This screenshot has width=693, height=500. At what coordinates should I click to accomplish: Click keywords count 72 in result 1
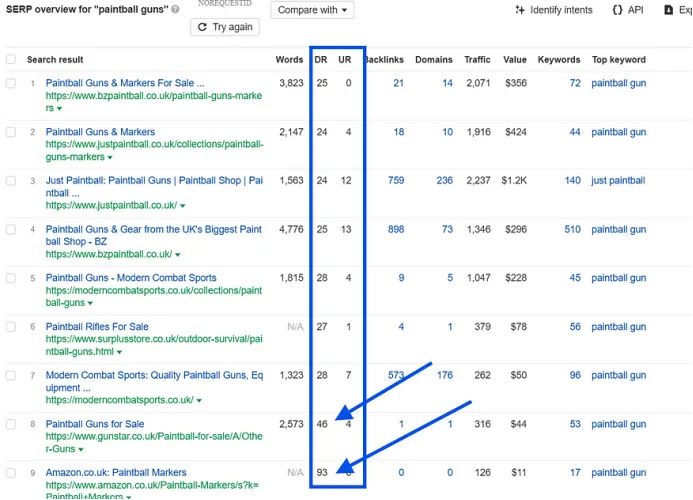point(575,83)
